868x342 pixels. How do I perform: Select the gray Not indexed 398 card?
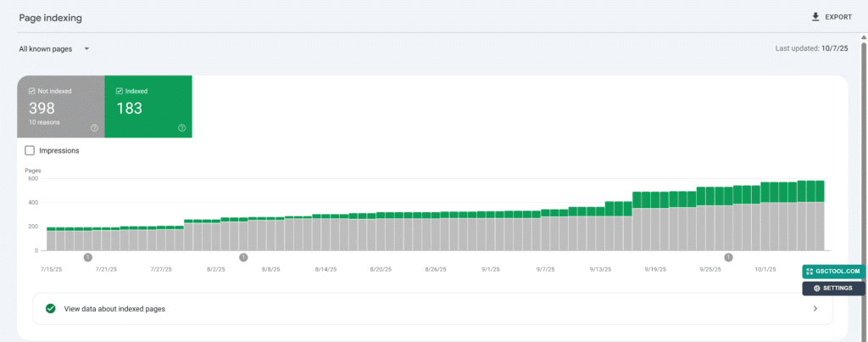[x=60, y=110]
